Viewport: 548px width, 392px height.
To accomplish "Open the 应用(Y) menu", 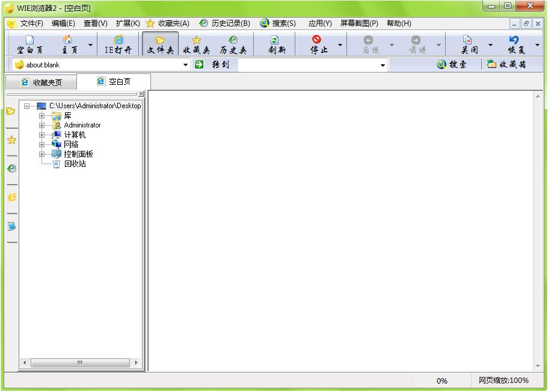I will [x=320, y=23].
